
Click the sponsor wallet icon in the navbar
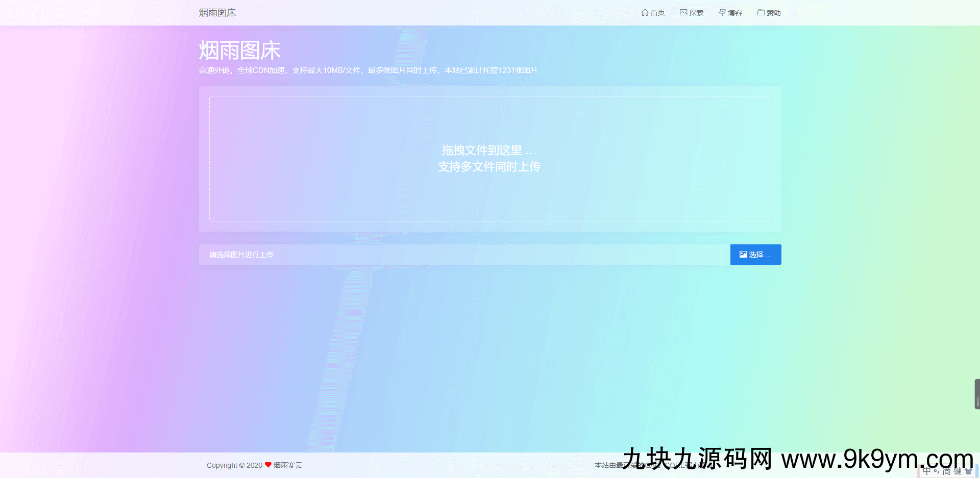(761, 12)
